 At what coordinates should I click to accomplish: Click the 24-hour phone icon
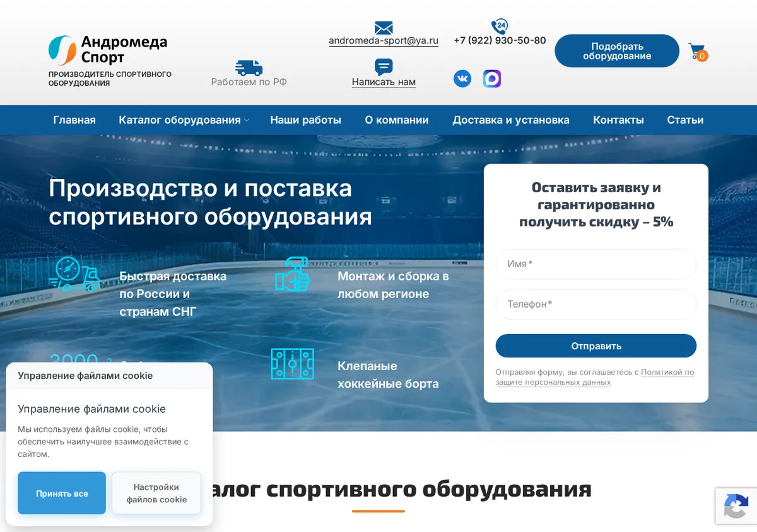click(500, 26)
